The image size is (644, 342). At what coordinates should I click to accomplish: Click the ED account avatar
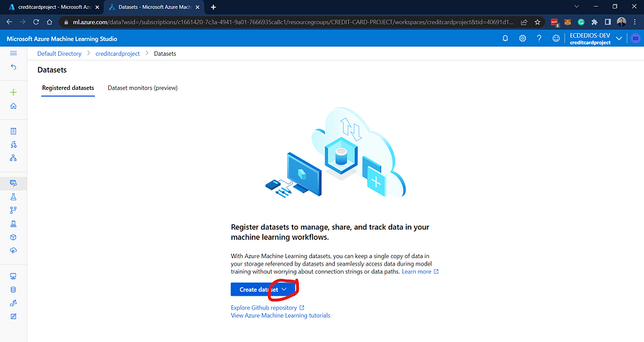point(635,38)
